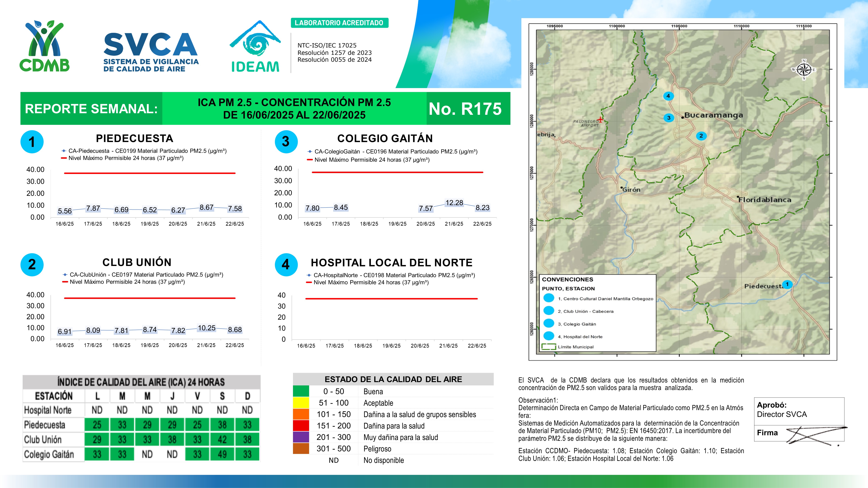Image resolution: width=868 pixels, height=488 pixels.
Task: Click the Laboratorio Acreditado badge
Action: coord(339,23)
